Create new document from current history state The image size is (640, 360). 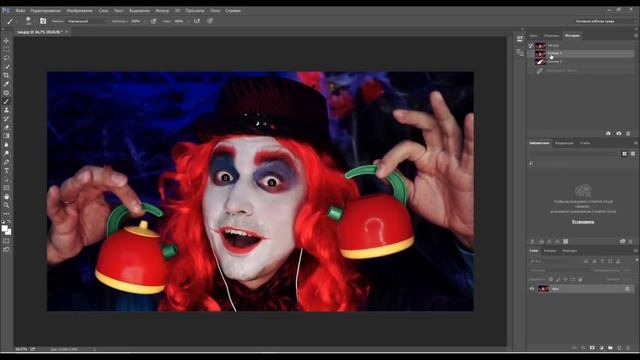pos(608,133)
